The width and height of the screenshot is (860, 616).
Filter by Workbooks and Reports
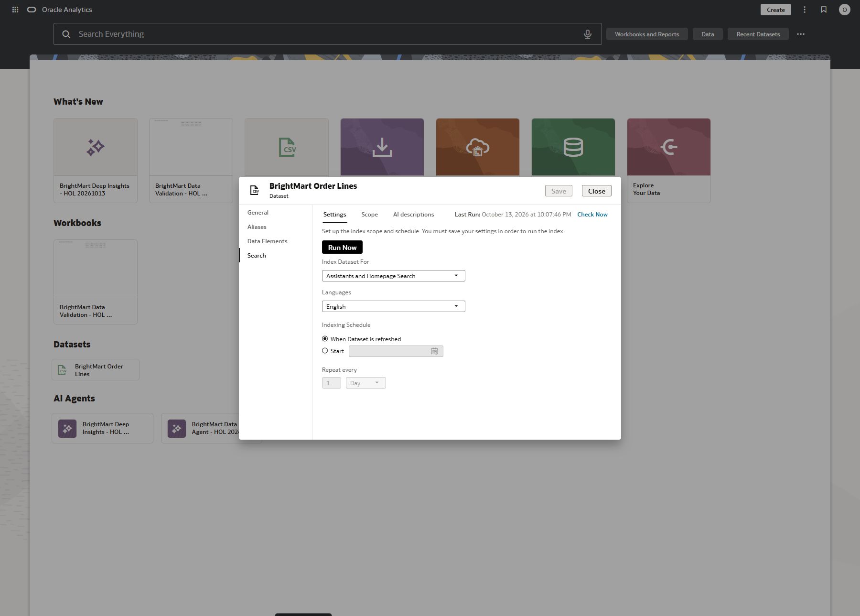pyautogui.click(x=647, y=34)
